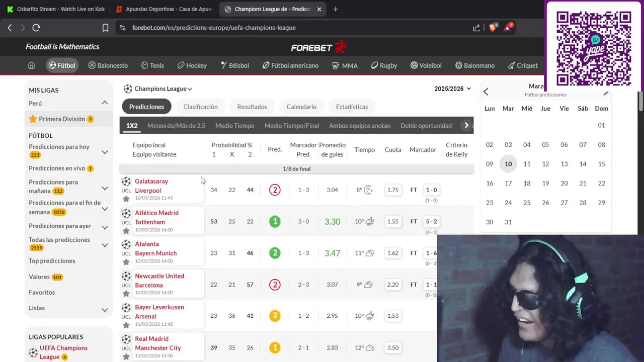Screen dimensions: 644x362
Task: Favorite the Newcastle United Barcelona star
Action: coord(126,294)
